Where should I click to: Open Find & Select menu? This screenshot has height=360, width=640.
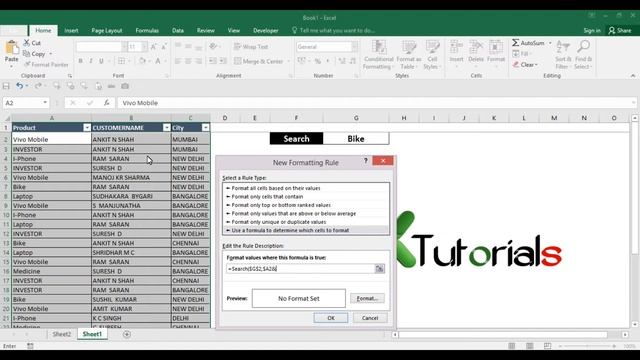click(x=583, y=55)
